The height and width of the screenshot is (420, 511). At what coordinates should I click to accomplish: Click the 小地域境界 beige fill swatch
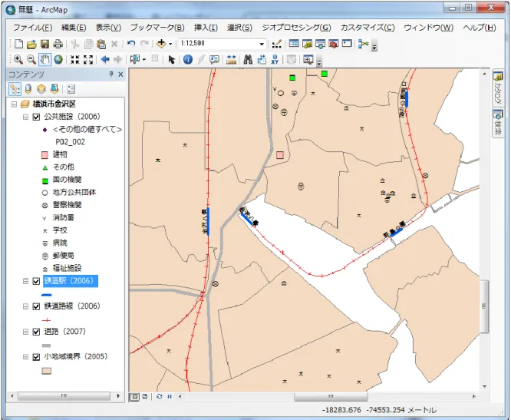point(47,371)
